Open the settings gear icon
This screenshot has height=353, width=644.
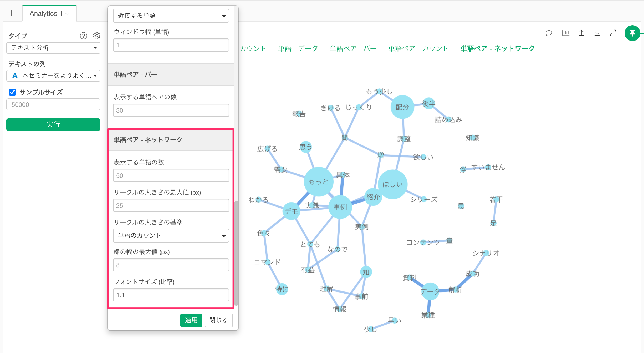[x=97, y=36]
